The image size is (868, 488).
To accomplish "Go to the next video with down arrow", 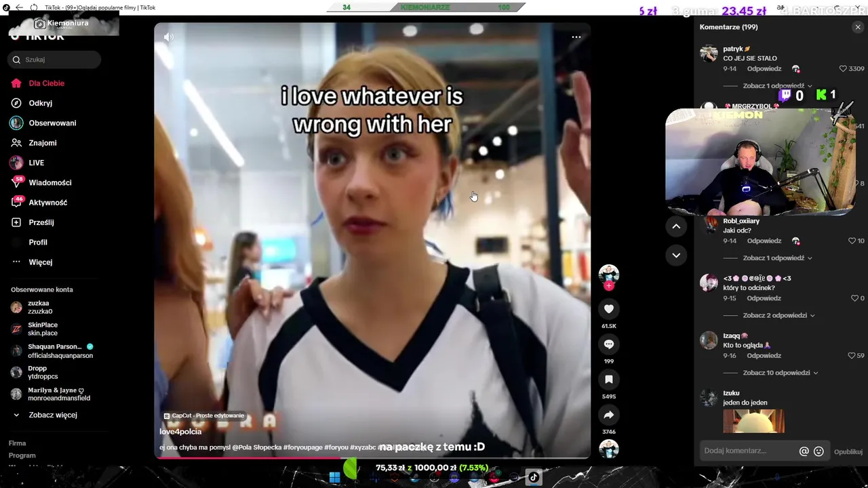I will pos(676,256).
